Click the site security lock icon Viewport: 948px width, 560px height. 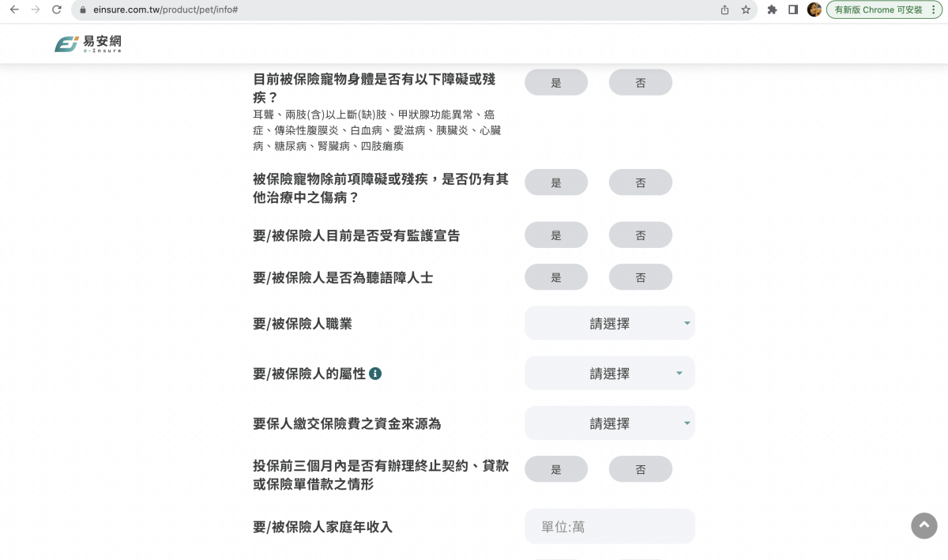click(x=82, y=10)
